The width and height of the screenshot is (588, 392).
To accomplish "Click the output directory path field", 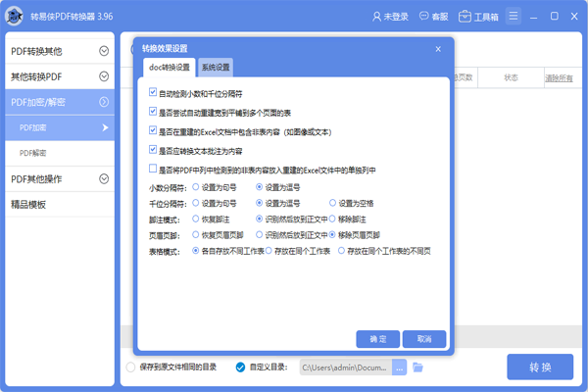I will pyautogui.click(x=343, y=367).
